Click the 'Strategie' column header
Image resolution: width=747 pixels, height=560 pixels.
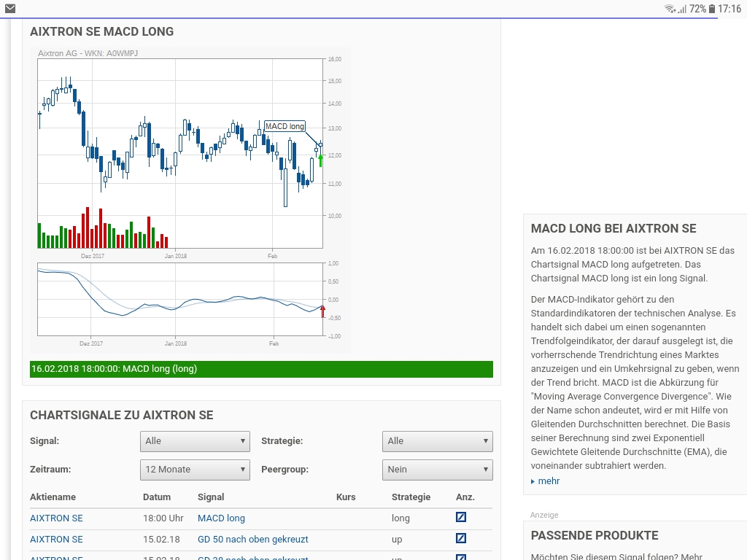coord(411,497)
